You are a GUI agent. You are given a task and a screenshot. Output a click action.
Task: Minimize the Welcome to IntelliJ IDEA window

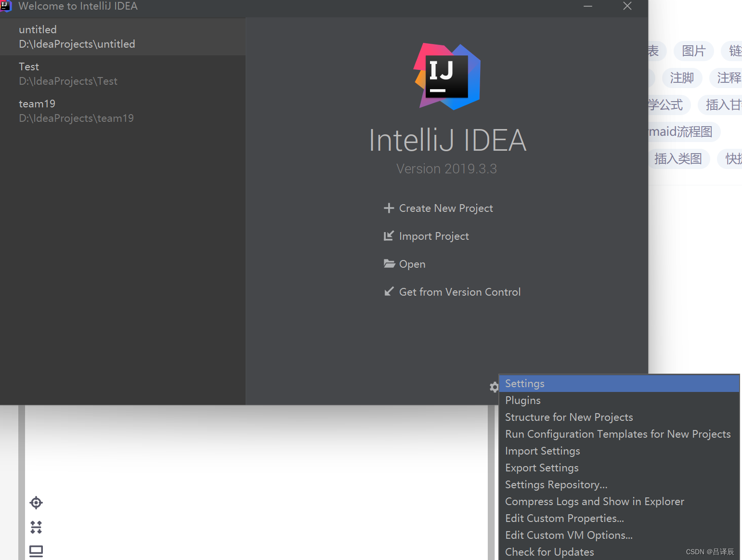588,6
